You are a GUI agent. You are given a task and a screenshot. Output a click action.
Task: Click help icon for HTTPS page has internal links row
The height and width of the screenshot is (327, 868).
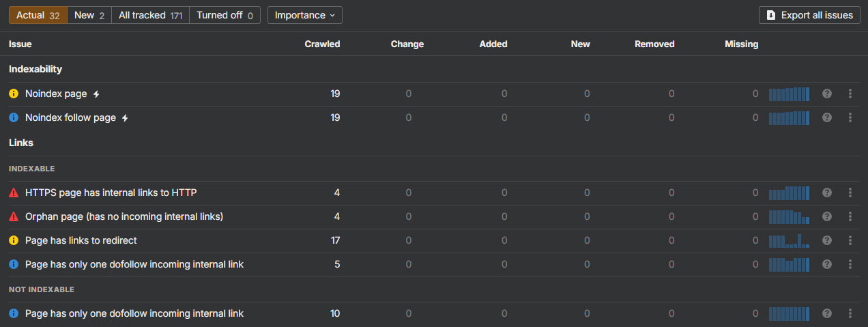click(x=827, y=193)
